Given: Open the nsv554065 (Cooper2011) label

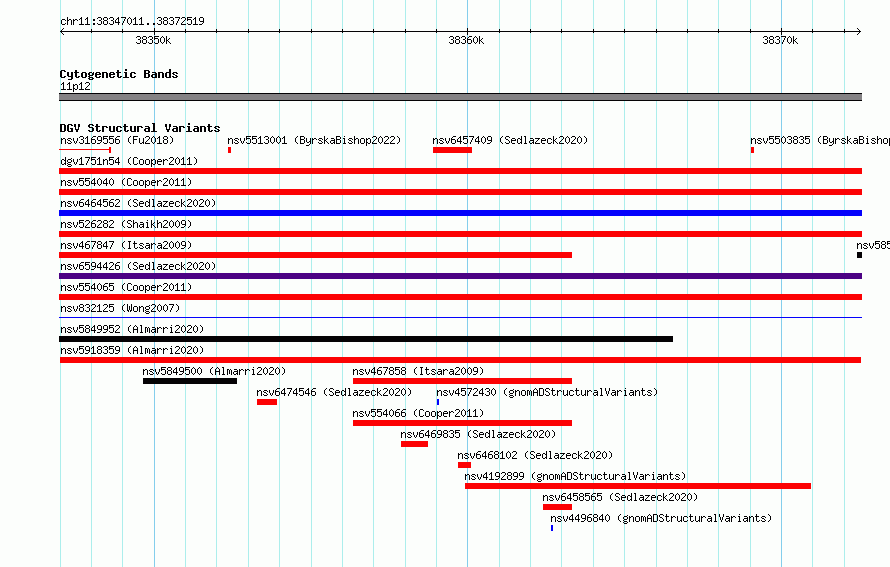Looking at the screenshot, I should pyautogui.click(x=126, y=287).
